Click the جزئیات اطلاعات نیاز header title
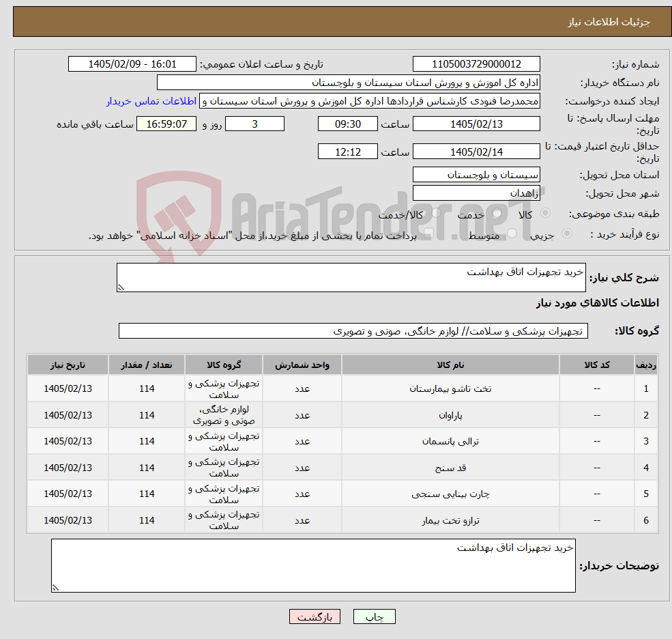 pyautogui.click(x=609, y=22)
